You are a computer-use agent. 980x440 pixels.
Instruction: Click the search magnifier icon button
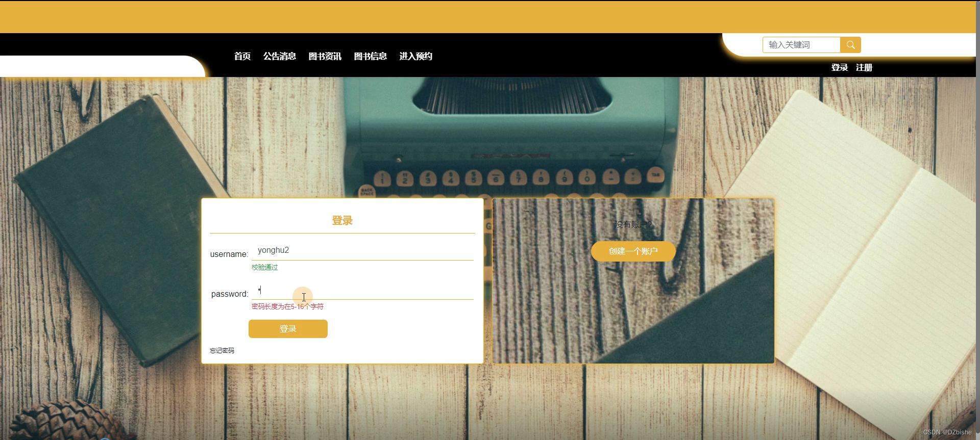pyautogui.click(x=850, y=45)
